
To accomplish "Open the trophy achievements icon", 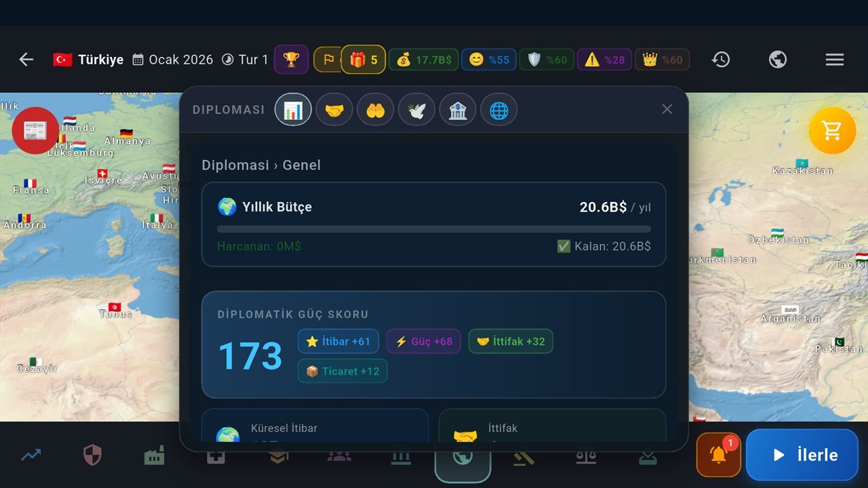I will click(x=291, y=60).
